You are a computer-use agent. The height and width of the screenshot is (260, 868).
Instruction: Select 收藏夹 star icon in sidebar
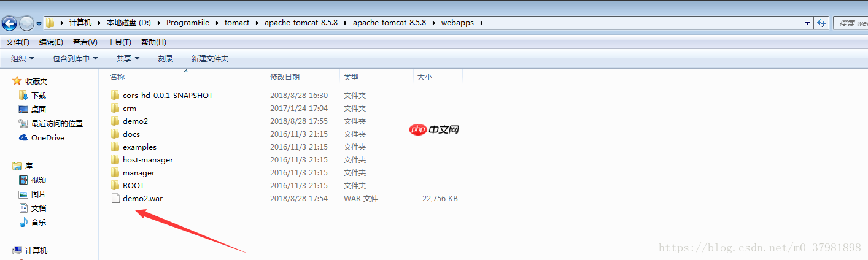click(x=17, y=81)
